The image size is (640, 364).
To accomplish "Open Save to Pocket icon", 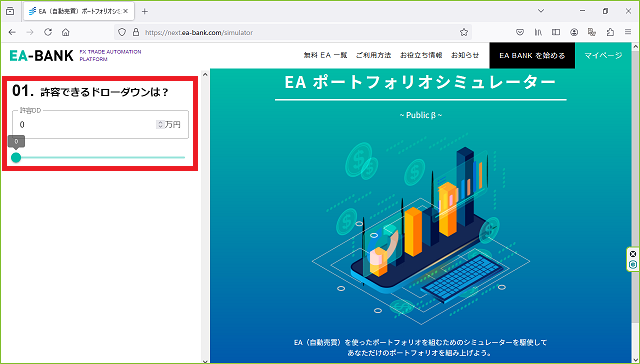I will coord(520,32).
